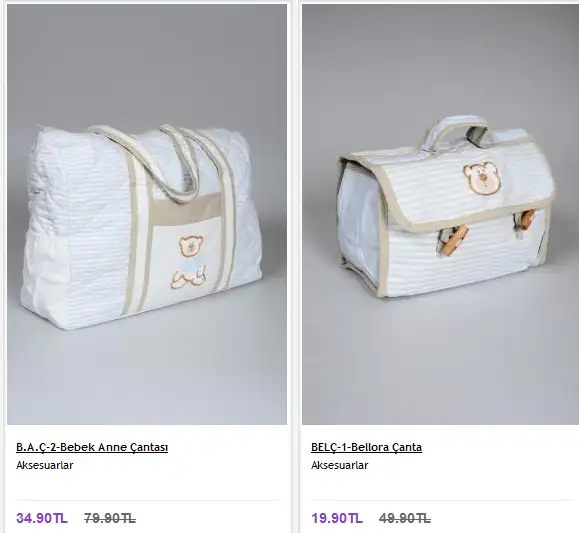Click the teddy bear face patch on Bellora bag
579x533 pixels.
coord(482,177)
